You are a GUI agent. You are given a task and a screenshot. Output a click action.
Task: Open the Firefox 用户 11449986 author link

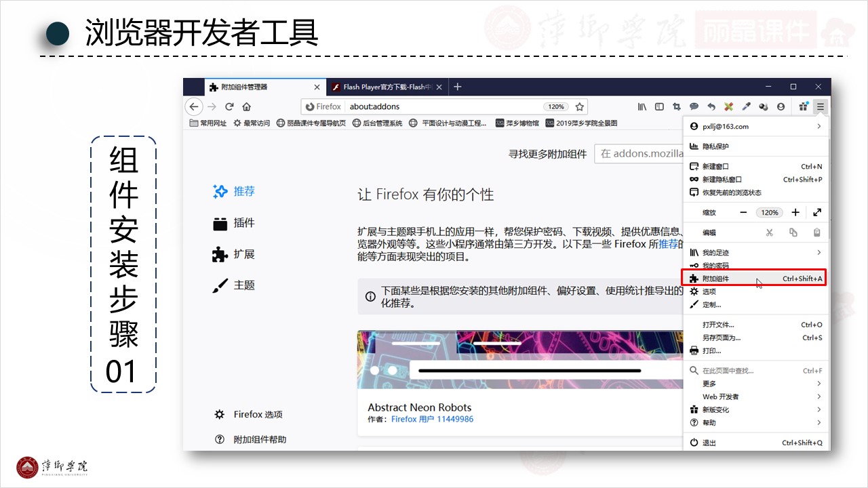tap(432, 420)
